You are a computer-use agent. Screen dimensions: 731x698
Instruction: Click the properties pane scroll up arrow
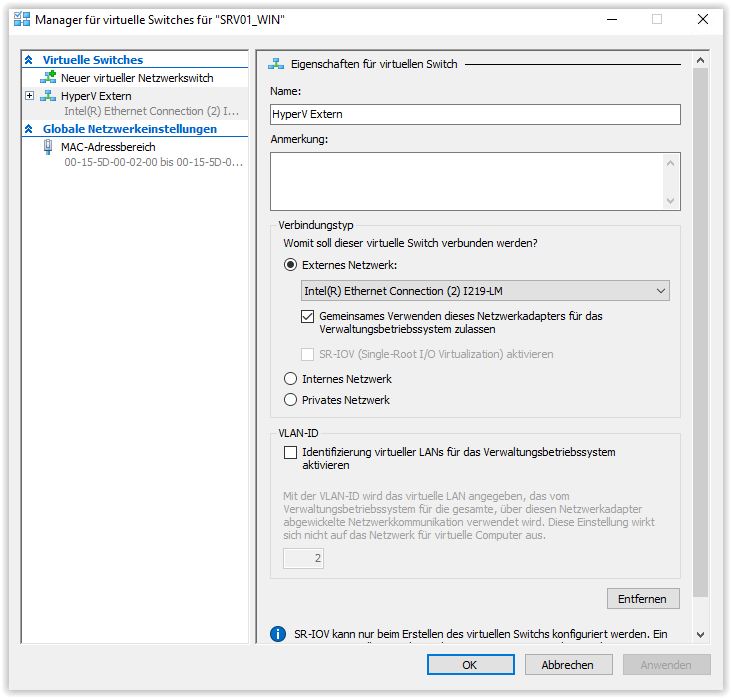coord(700,60)
